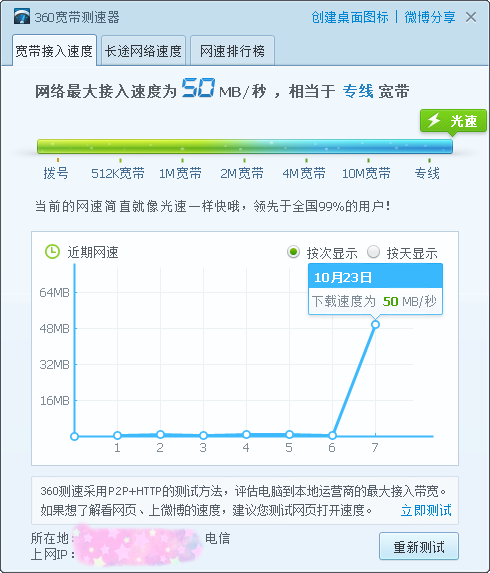The image size is (490, 573).
Task: Click the 下载速度为 50 MB/秒 tooltip text
Action: (x=374, y=301)
